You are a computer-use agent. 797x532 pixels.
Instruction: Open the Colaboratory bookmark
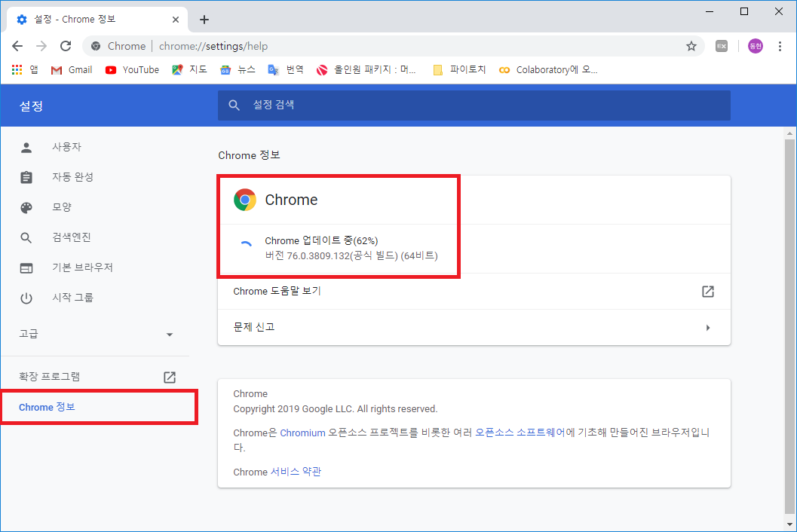pos(548,69)
